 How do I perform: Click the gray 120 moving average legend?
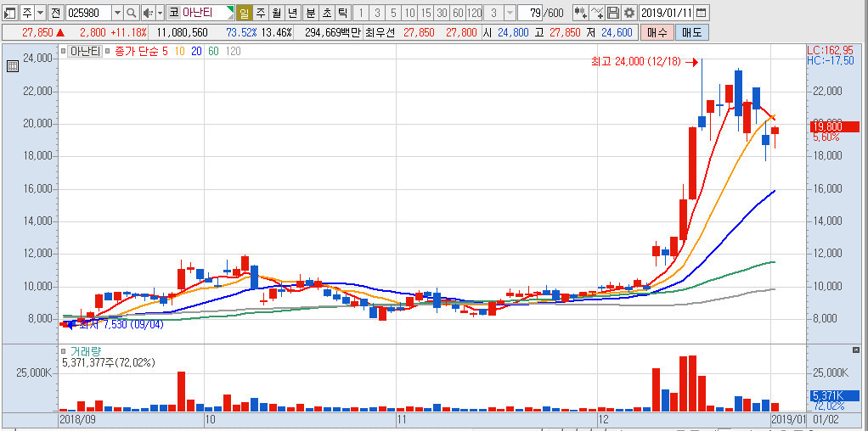click(233, 52)
